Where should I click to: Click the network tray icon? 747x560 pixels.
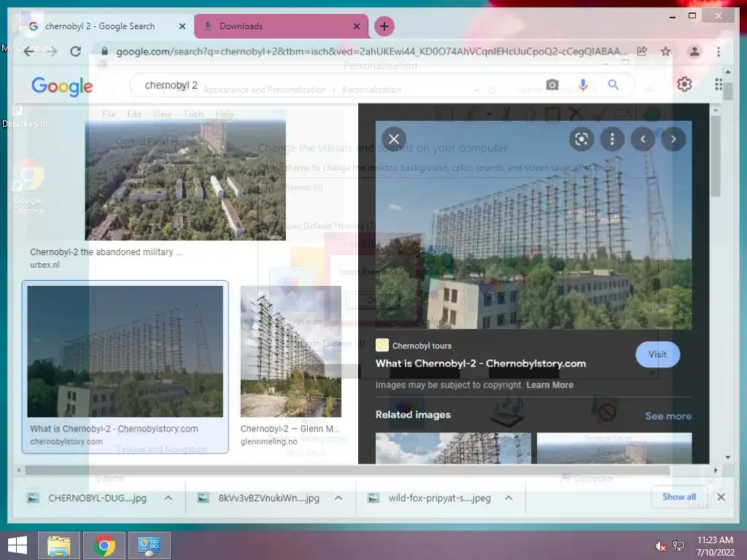(678, 546)
